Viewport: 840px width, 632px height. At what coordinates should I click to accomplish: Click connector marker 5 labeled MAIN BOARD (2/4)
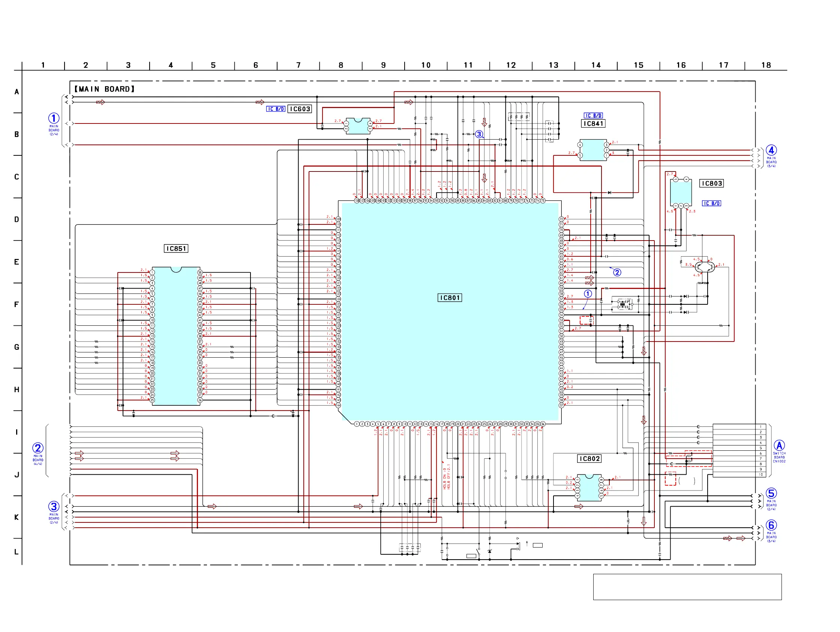click(771, 493)
